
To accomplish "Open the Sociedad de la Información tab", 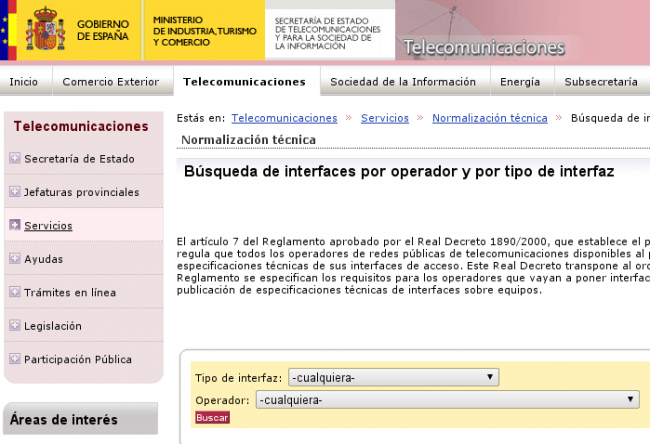I will tap(404, 81).
